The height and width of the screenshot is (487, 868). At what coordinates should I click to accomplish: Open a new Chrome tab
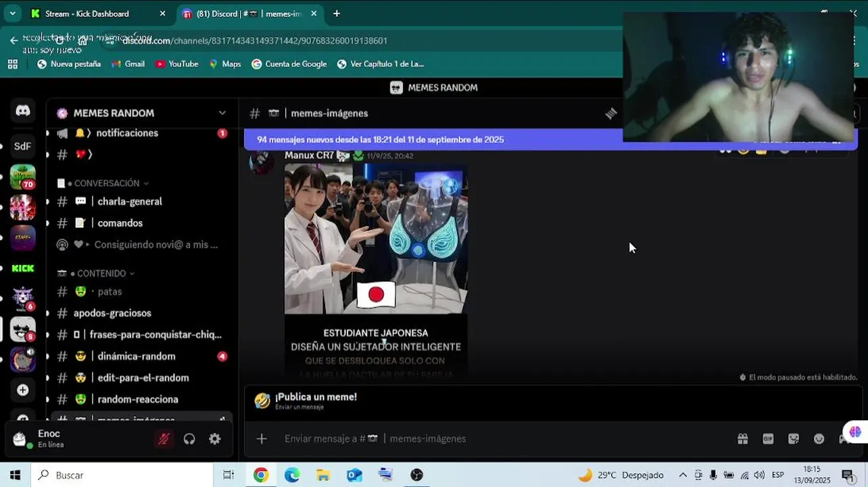pyautogui.click(x=337, y=14)
